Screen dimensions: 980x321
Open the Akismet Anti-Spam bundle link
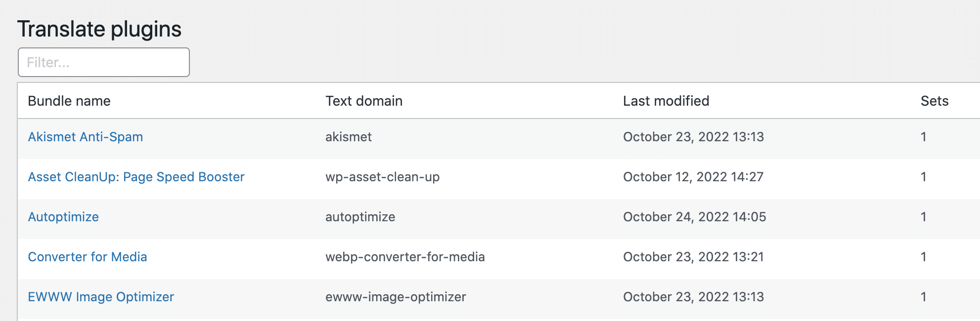86,137
